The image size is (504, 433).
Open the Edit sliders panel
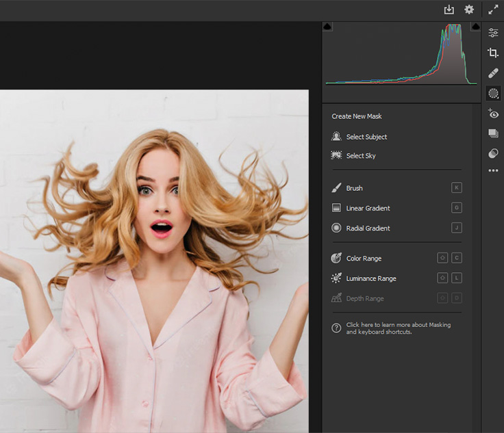click(493, 33)
